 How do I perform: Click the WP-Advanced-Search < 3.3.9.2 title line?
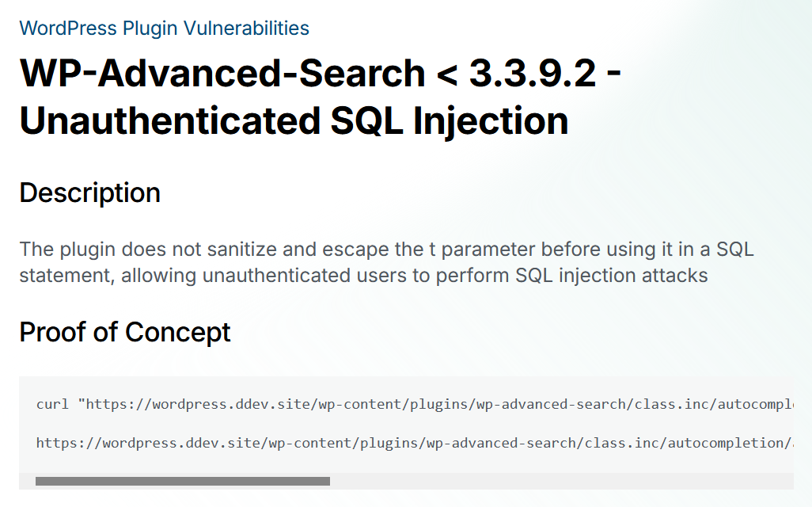(x=320, y=73)
